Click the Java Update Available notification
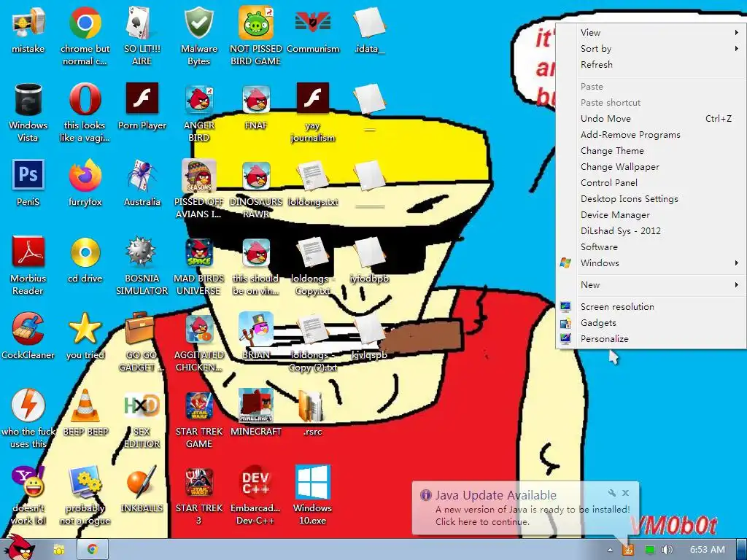The height and width of the screenshot is (560, 747). click(525, 508)
